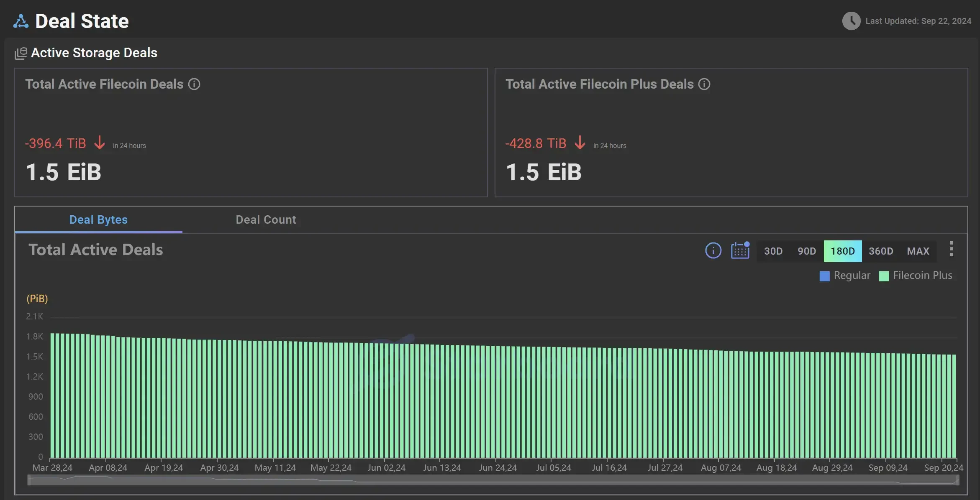980x500 pixels.
Task: Click the info icon on Total Active Filecoin Deals
Action: coord(195,84)
